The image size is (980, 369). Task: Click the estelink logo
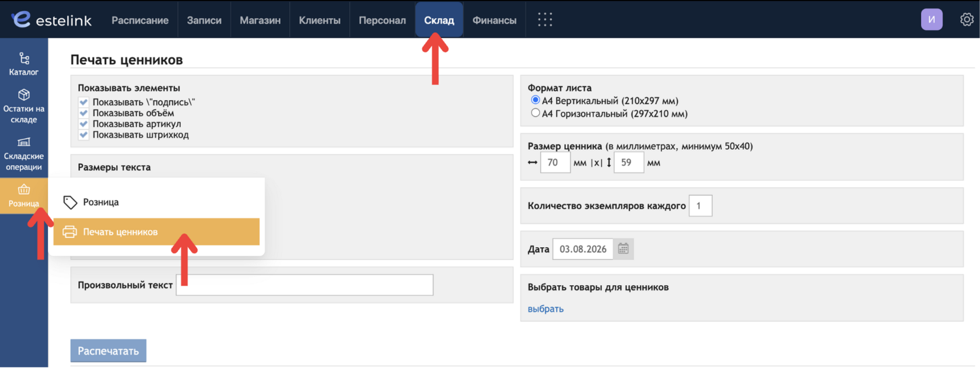point(51,20)
